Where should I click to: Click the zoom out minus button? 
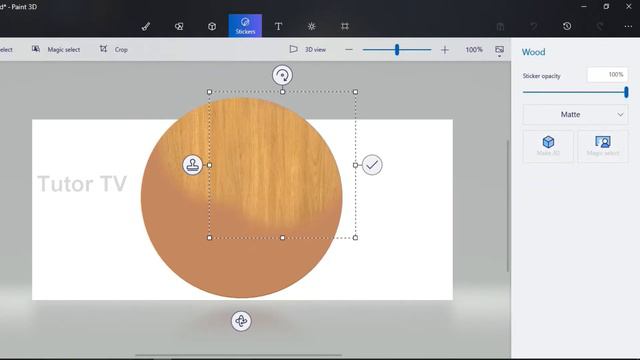pos(349,50)
